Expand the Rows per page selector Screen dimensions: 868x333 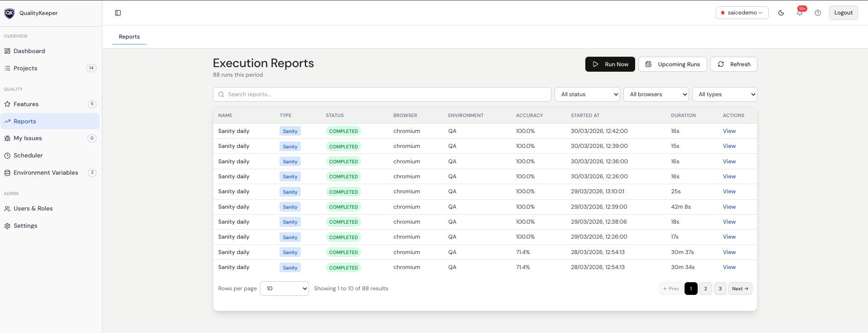285,289
